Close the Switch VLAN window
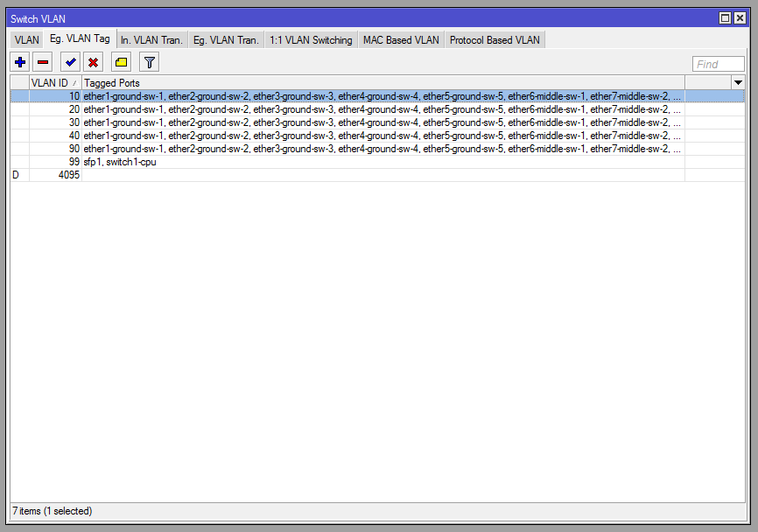The image size is (758, 532). click(740, 17)
